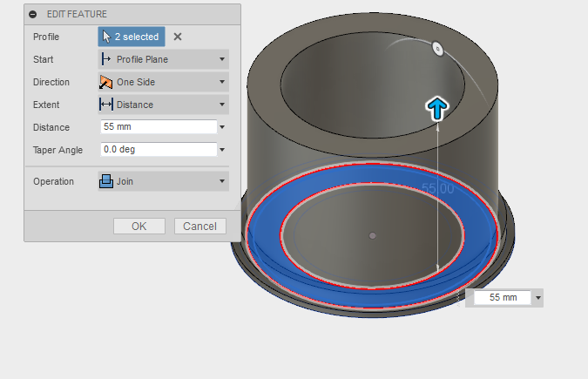Click the 'Profile' label
Image resolution: width=588 pixels, height=379 pixels.
click(x=46, y=37)
